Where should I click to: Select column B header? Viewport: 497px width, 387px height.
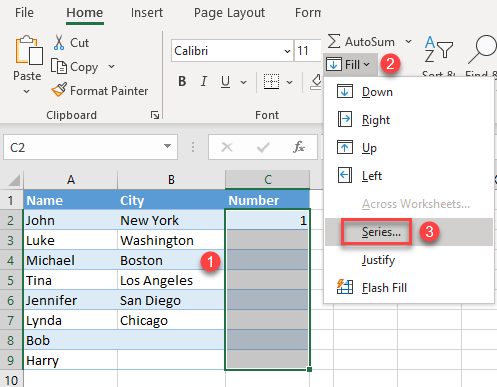click(171, 180)
